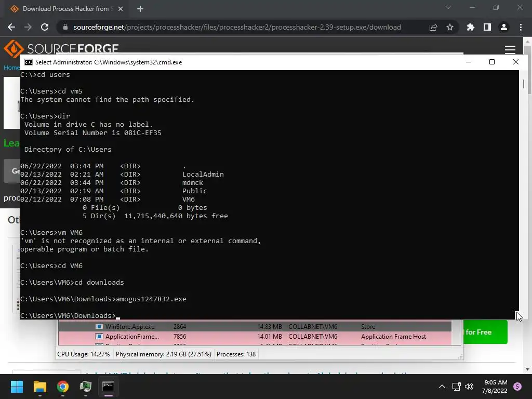Show hidden system tray icons
This screenshot has width=532, height=399.
[442, 387]
